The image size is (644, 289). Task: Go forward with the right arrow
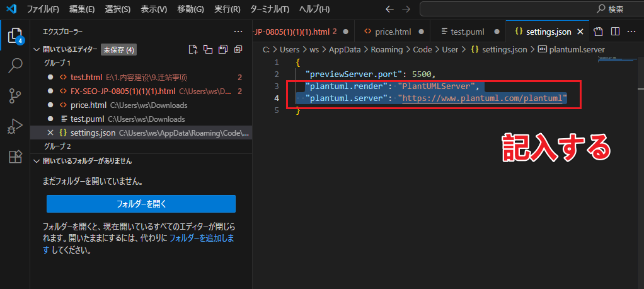pos(406,9)
